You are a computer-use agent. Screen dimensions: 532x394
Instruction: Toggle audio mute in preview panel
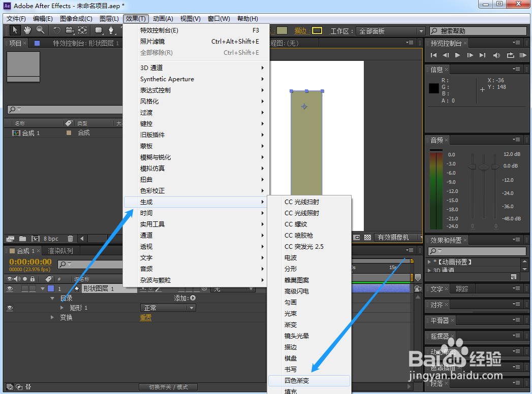[496, 55]
